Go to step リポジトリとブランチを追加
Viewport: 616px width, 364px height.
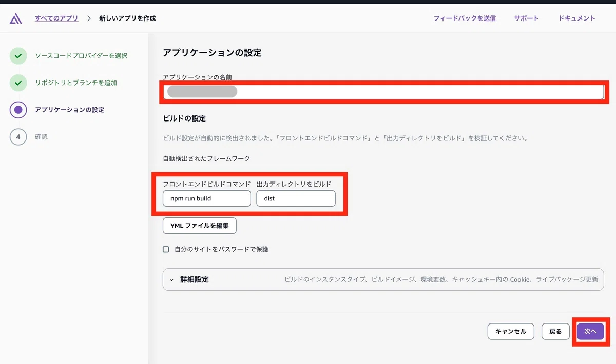[x=76, y=83]
